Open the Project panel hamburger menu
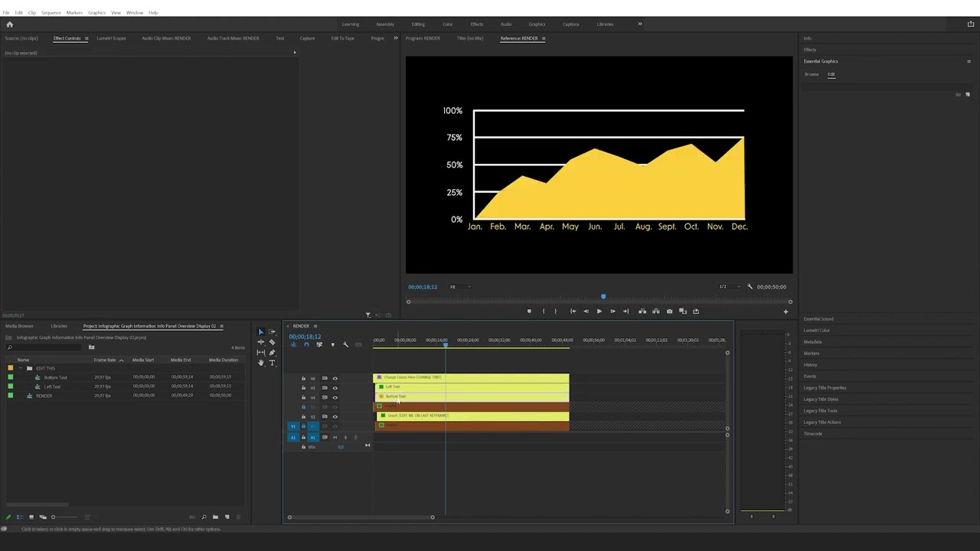The width and height of the screenshot is (980, 551). tap(221, 326)
